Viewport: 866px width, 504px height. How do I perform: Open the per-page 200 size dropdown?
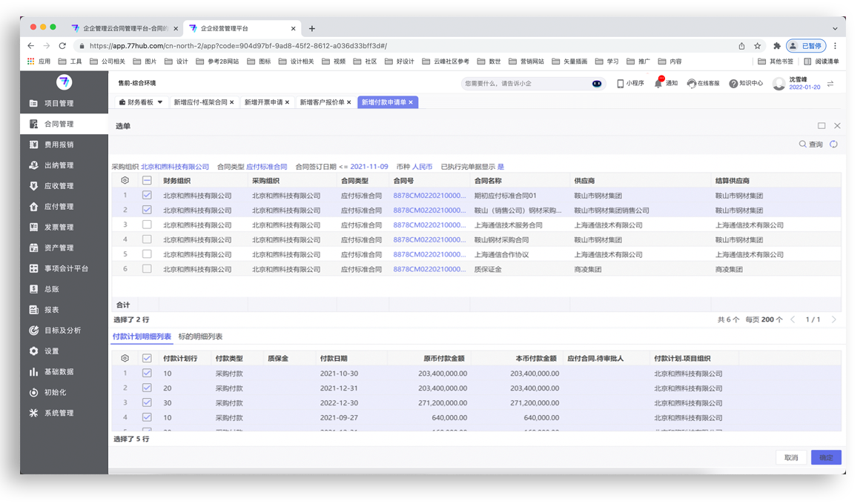[772, 319]
